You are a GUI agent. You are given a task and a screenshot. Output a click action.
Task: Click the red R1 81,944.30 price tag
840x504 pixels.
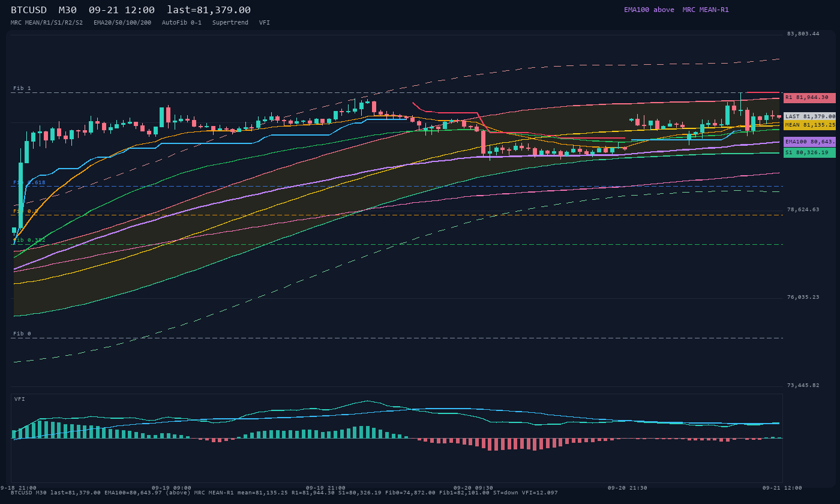[x=809, y=97]
